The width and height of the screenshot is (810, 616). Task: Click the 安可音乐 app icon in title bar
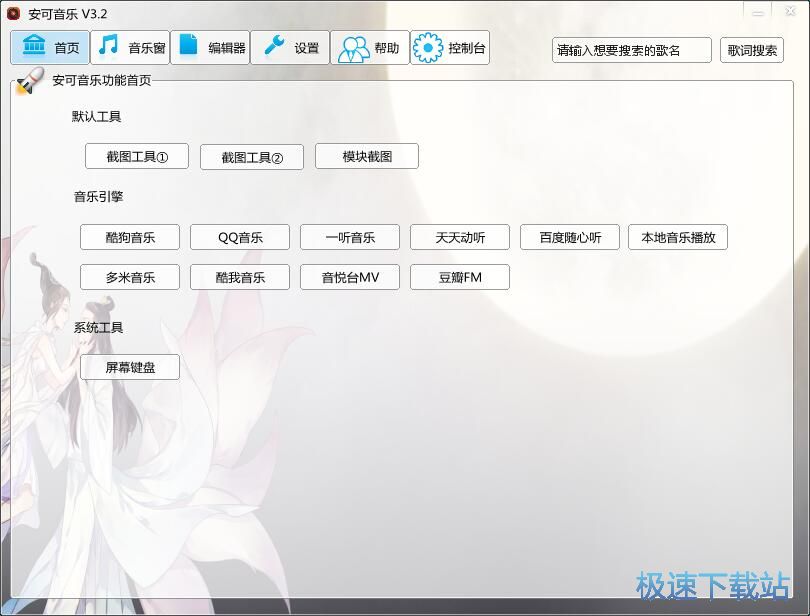coord(13,13)
